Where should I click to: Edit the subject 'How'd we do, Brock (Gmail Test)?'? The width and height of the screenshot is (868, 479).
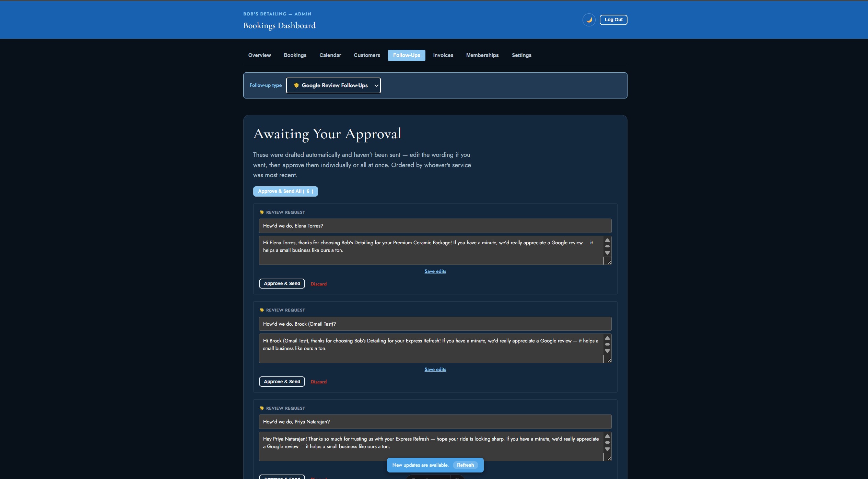pos(435,324)
